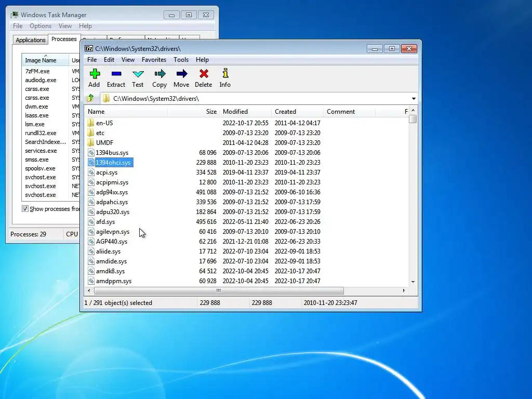
Task: Sort Task Manager by Image Name
Action: [x=45, y=60]
